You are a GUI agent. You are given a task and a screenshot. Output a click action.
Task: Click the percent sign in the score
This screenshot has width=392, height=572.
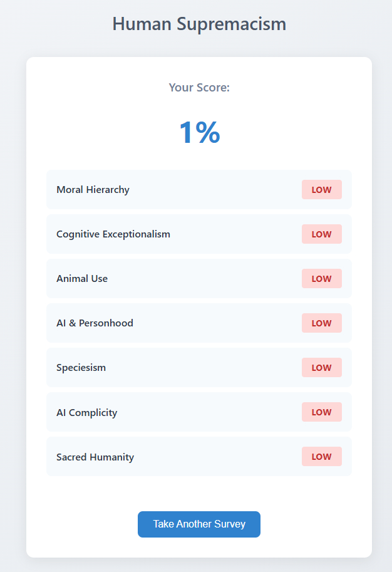(208, 133)
